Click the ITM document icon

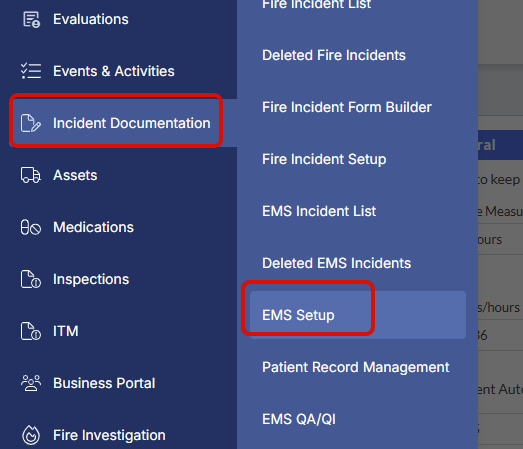pos(31,331)
